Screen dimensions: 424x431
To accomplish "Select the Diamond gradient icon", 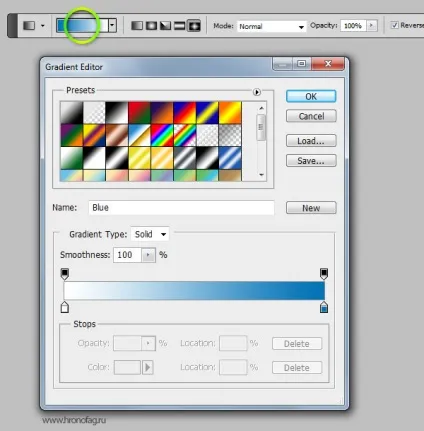I will 194,25.
